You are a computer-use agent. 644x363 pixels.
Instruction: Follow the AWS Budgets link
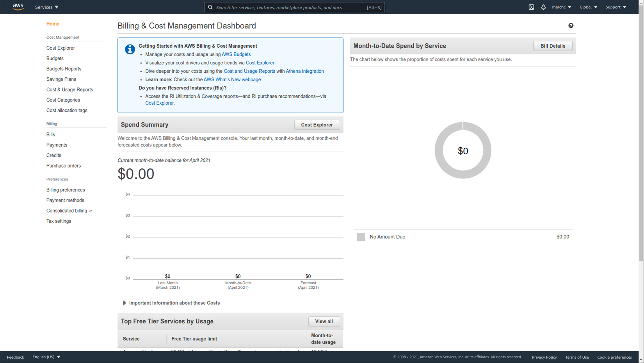(x=236, y=55)
